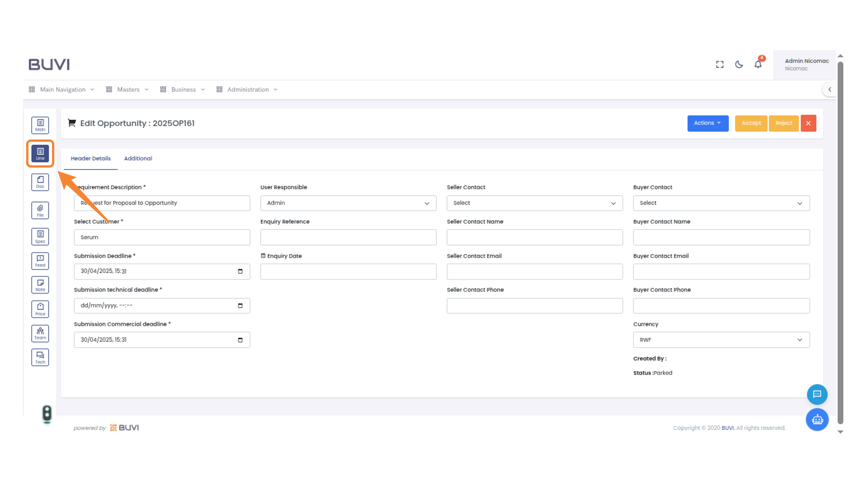
Task: Click the Enquiry Reference input field
Action: pos(348,237)
